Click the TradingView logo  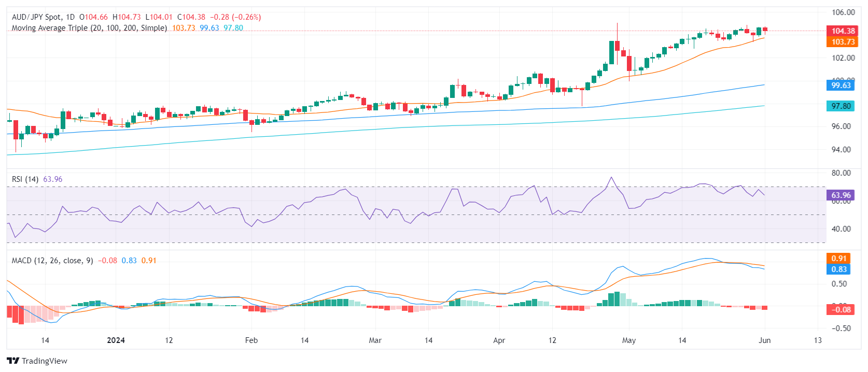click(x=37, y=361)
